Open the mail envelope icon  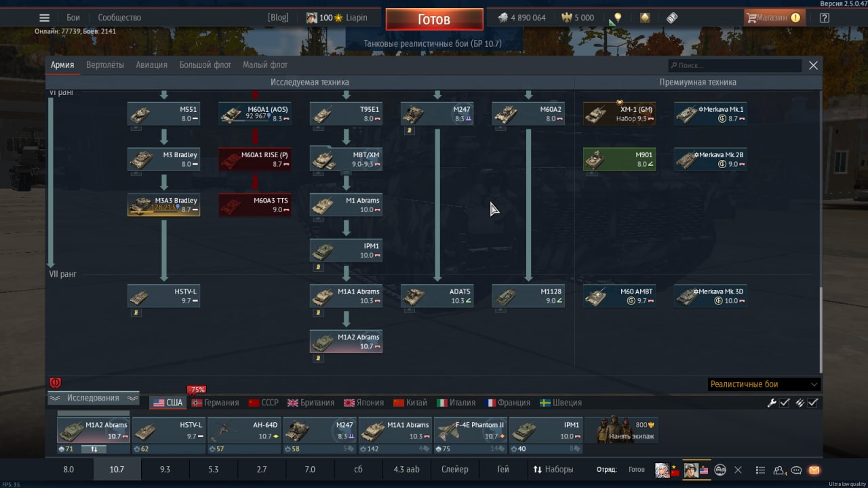[x=814, y=470]
